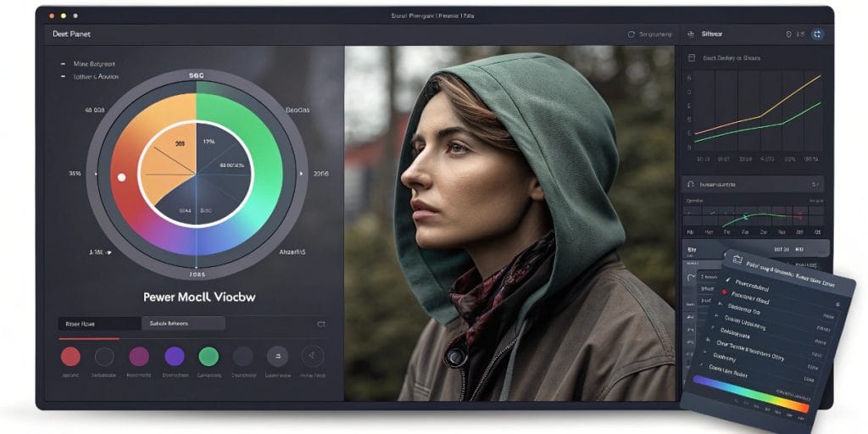This screenshot has width=868, height=434.
Task: Collapse the first dashed list entry, top left
Action: pos(63,64)
